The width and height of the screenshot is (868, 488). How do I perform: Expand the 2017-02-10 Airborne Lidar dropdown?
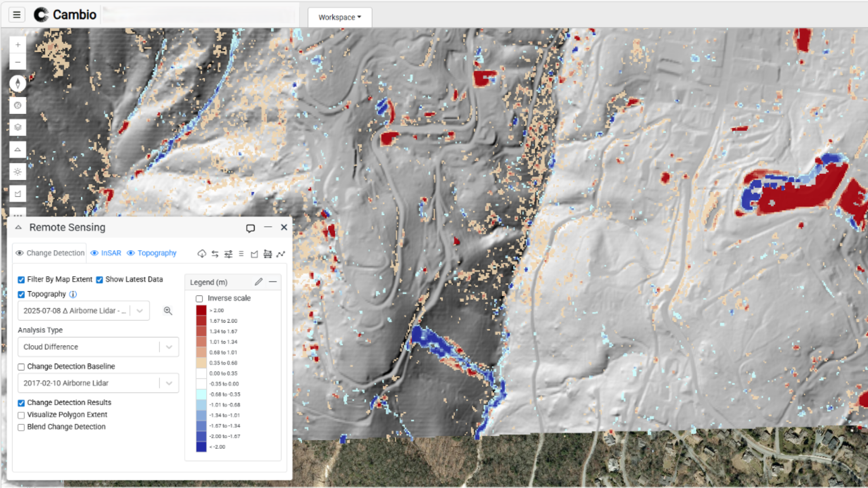tap(98, 383)
